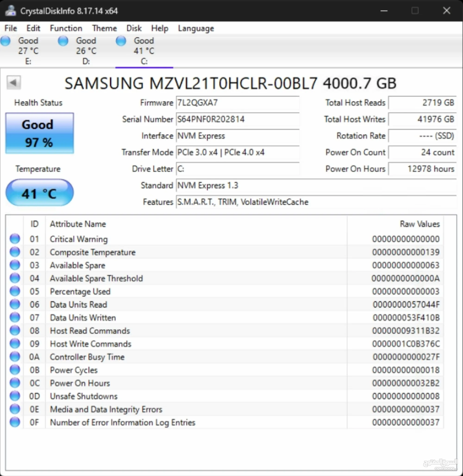Open the Function menu
The width and height of the screenshot is (463, 476).
[x=66, y=28]
